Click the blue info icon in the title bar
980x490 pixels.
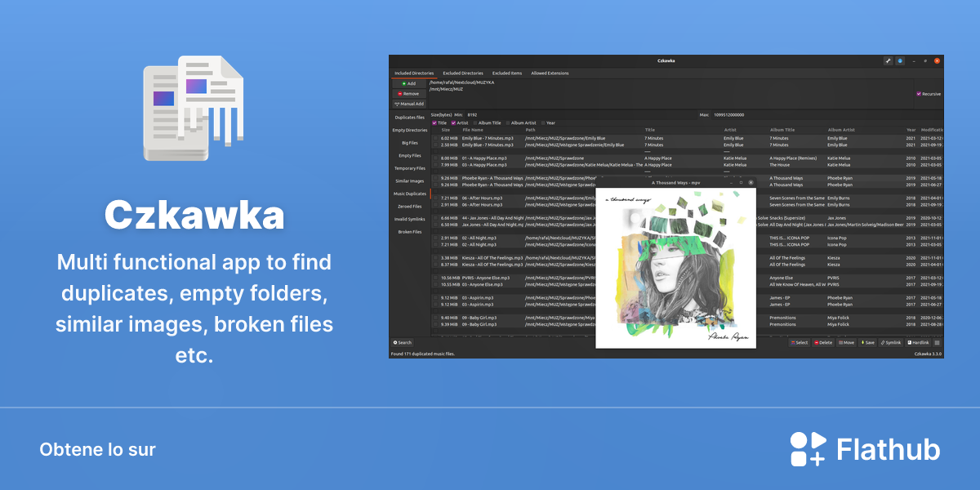900,60
